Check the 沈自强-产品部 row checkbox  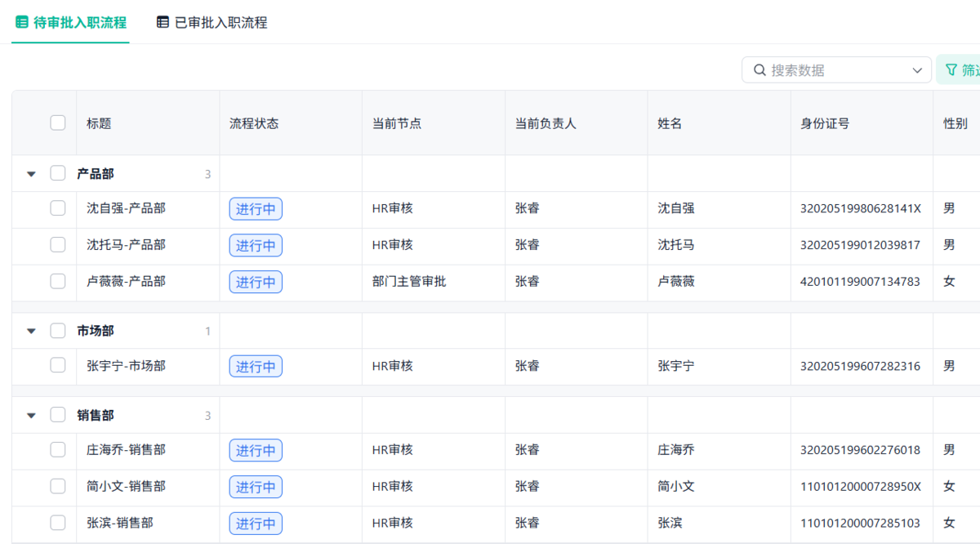click(58, 208)
